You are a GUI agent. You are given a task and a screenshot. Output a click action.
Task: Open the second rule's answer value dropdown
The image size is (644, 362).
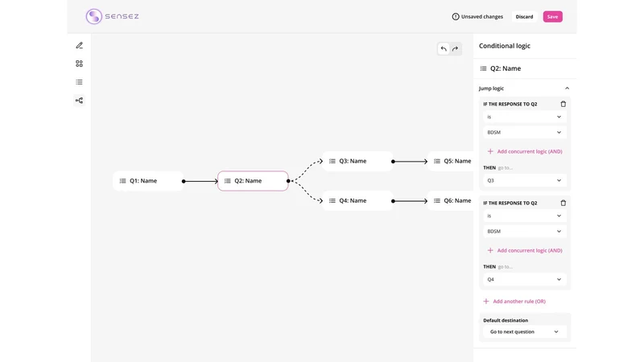pos(525,232)
